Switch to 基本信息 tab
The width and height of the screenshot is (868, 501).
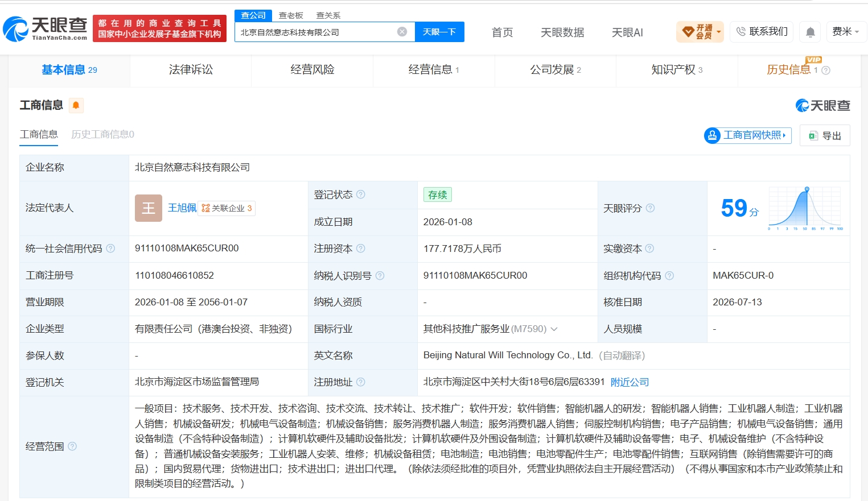tap(69, 70)
